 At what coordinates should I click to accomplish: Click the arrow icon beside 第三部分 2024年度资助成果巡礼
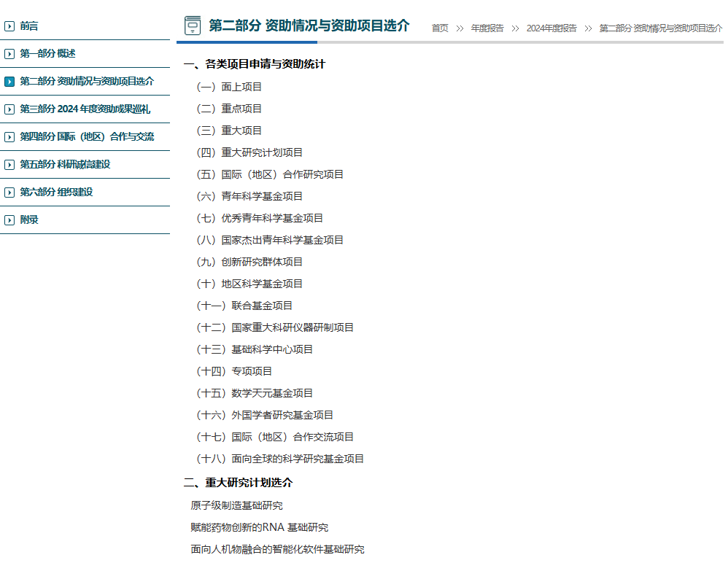click(9, 109)
